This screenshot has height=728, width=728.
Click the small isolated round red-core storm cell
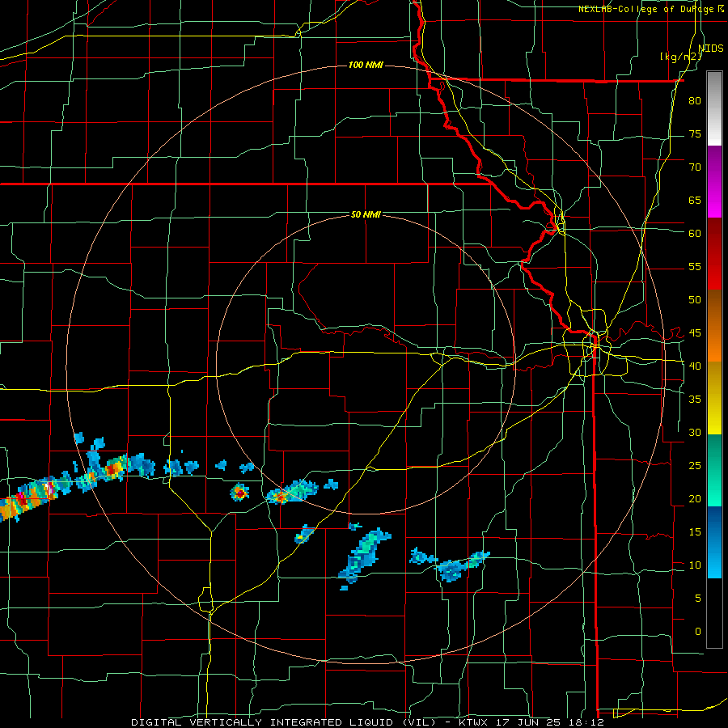239,492
